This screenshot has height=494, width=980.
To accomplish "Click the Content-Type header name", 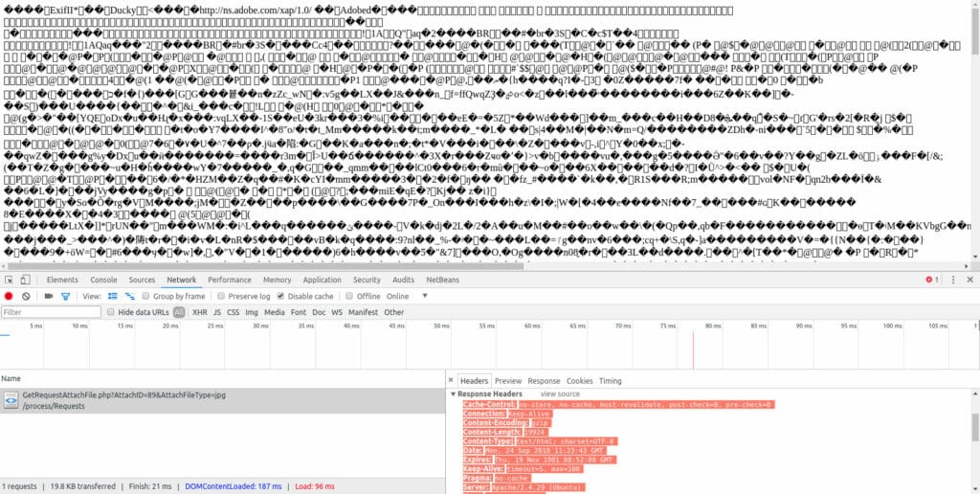I will 489,441.
